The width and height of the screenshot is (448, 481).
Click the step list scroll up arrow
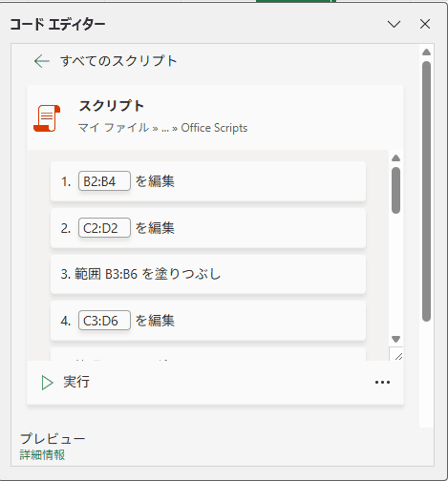pos(395,158)
